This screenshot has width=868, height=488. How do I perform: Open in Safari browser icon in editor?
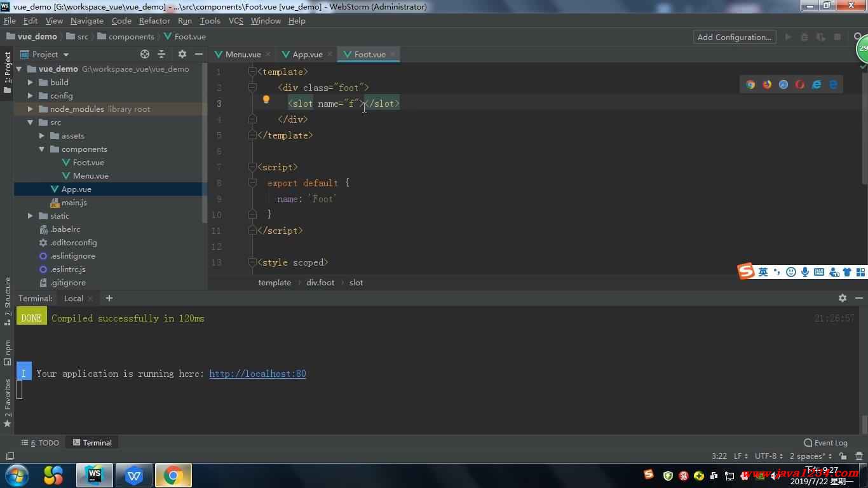click(783, 85)
